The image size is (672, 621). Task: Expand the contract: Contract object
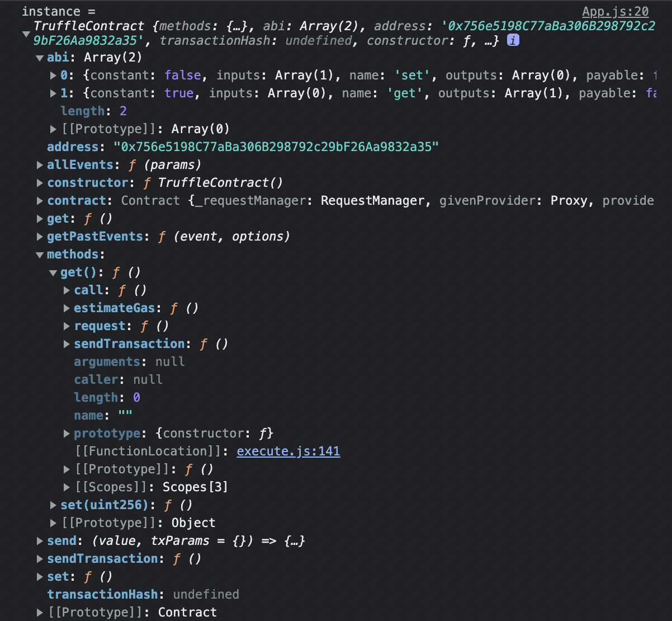(x=40, y=201)
